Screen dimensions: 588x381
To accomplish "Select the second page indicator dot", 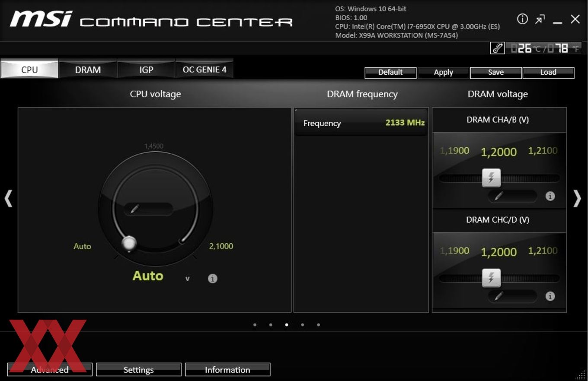I will (x=271, y=325).
